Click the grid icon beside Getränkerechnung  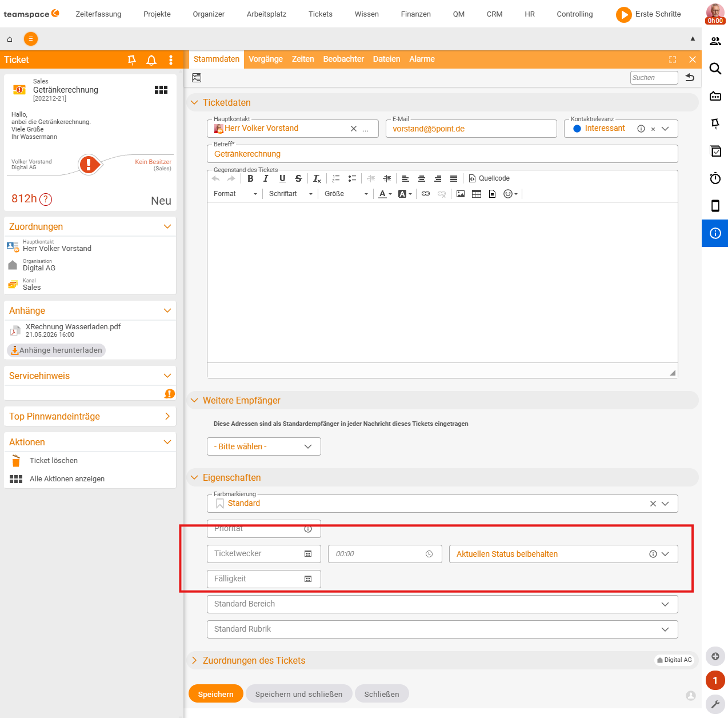pyautogui.click(x=161, y=90)
